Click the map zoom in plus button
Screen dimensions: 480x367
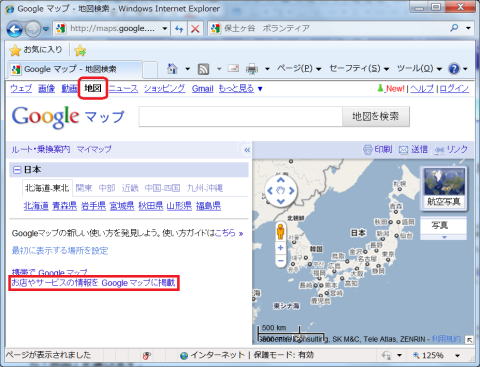click(x=281, y=248)
